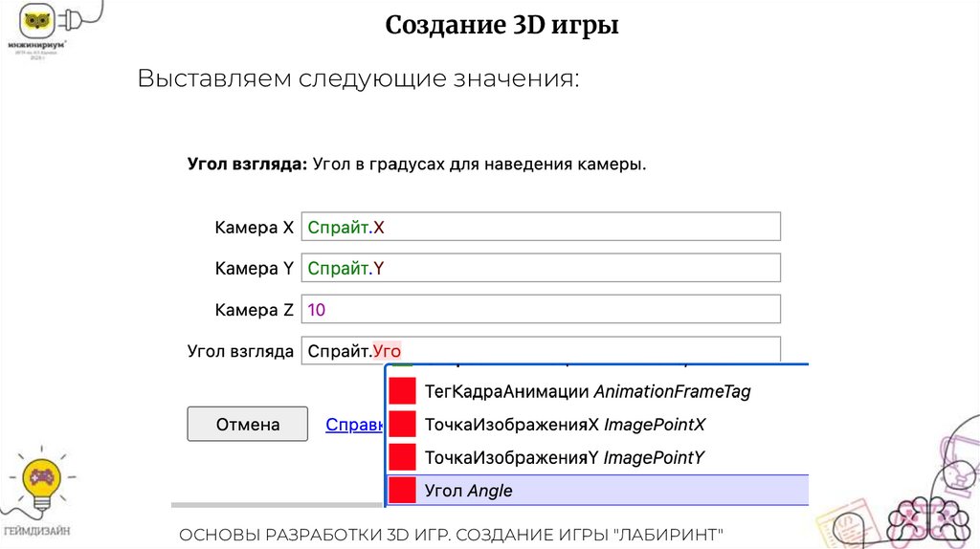Pick the ТочкаИзображенияY ImagePointY suggestion
The image size is (980, 549).
click(x=565, y=457)
